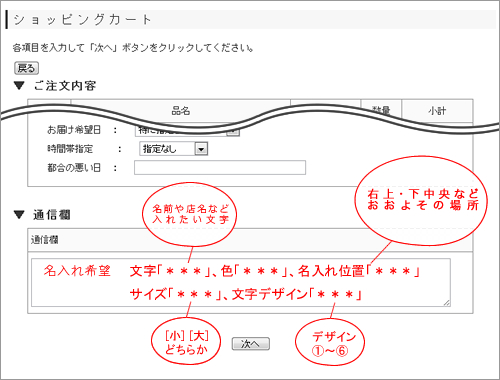Click the 戻る back button
Screen dimensions: 500x380
pos(26,68)
